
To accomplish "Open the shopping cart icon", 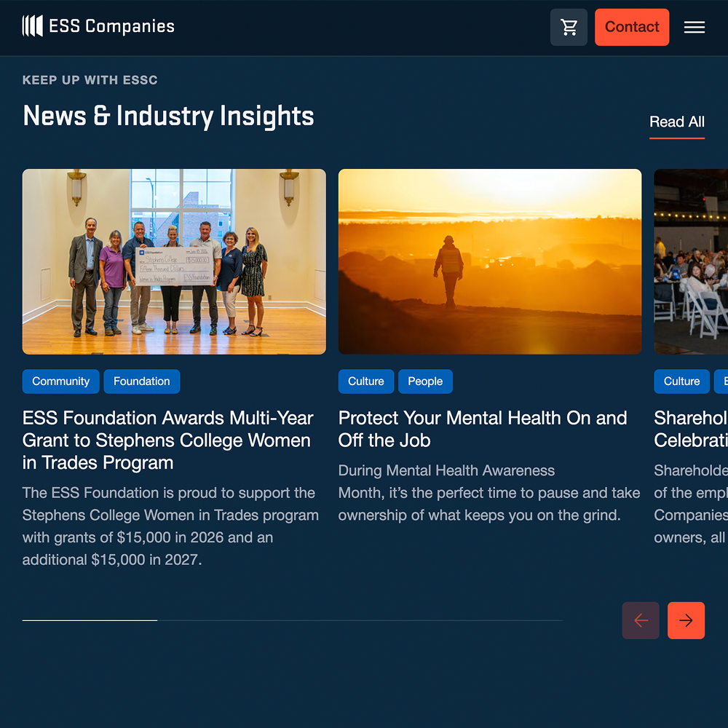I will point(569,27).
